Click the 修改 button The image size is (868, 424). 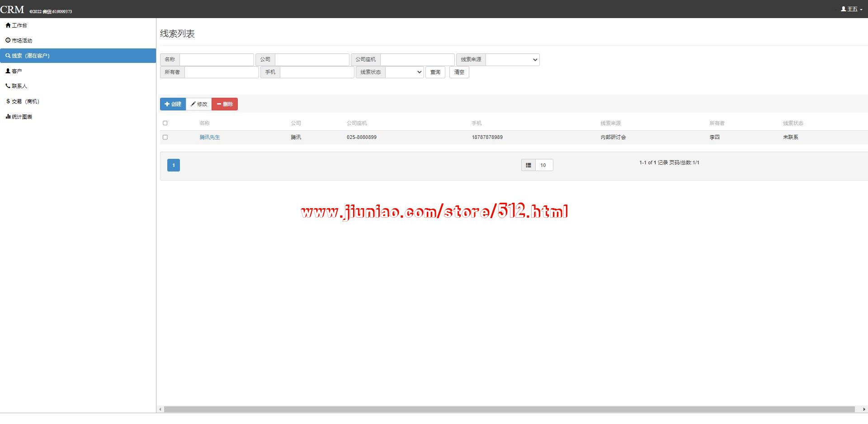[x=199, y=104]
